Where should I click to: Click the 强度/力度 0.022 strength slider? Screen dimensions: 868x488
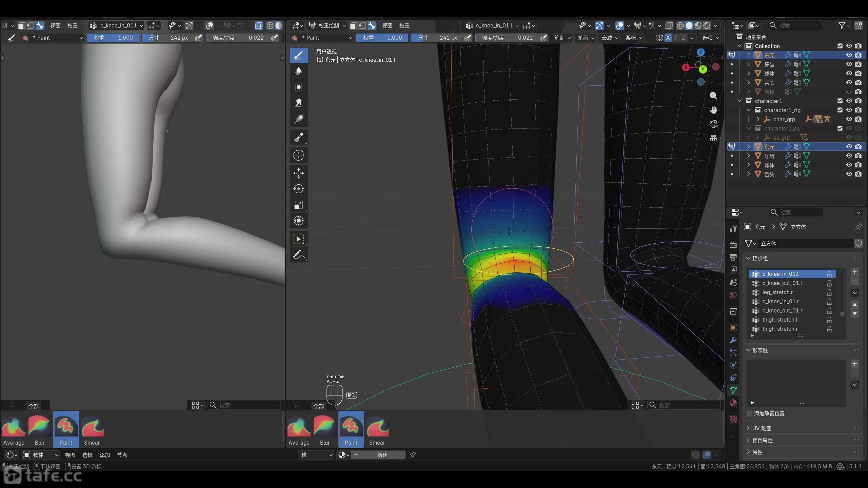[x=508, y=38]
